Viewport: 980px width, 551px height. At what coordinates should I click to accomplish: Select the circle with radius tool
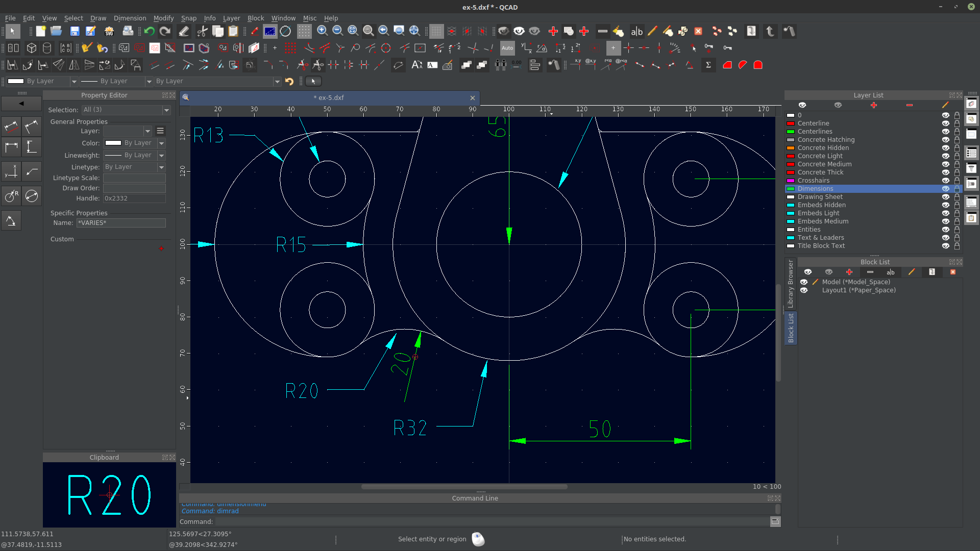pos(11,196)
